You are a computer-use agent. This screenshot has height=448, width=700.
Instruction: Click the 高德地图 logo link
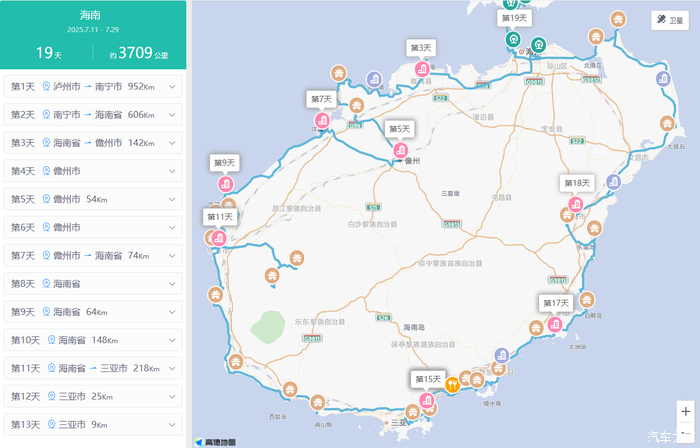[x=215, y=441]
